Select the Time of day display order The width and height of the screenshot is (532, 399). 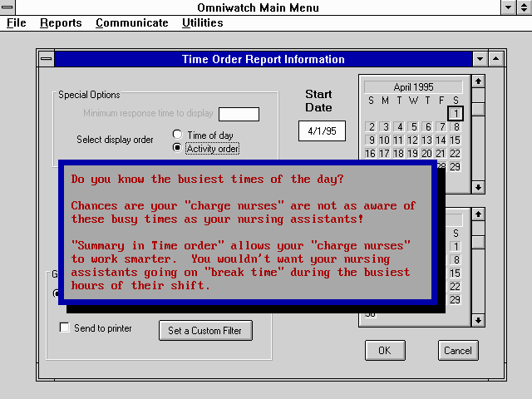coord(177,135)
